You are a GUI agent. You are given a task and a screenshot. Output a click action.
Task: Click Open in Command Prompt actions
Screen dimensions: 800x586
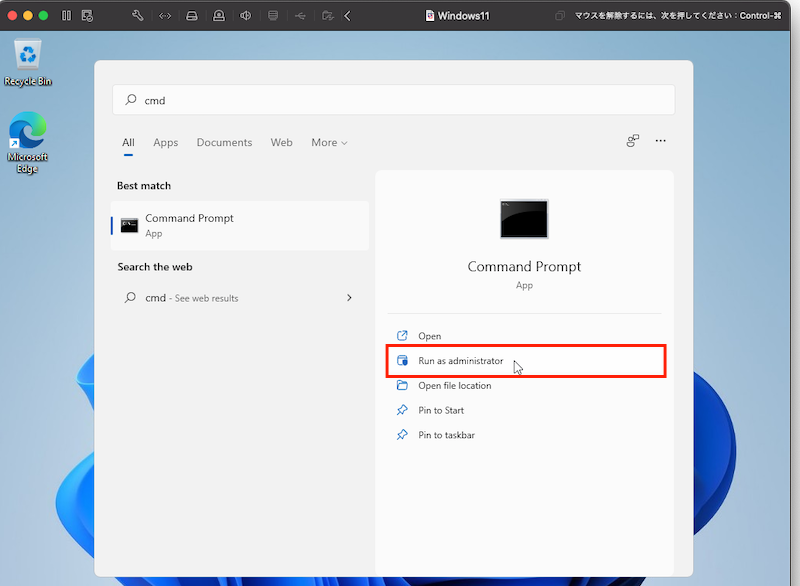coord(524,336)
